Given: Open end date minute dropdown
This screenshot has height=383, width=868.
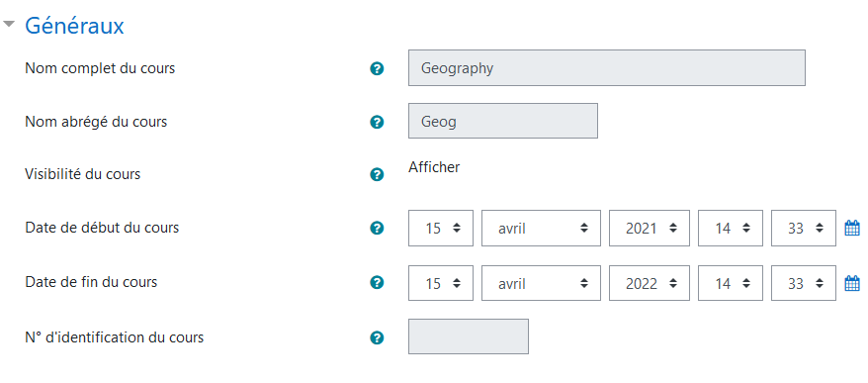Looking at the screenshot, I should coord(803,283).
